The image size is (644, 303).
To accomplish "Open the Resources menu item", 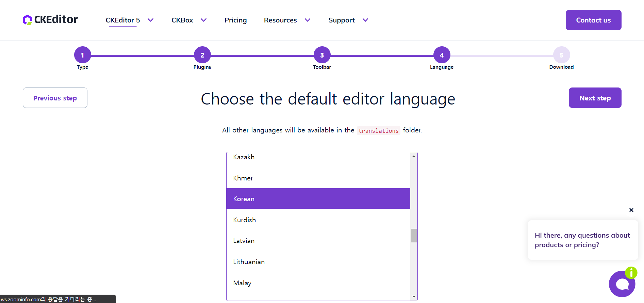I will 280,20.
